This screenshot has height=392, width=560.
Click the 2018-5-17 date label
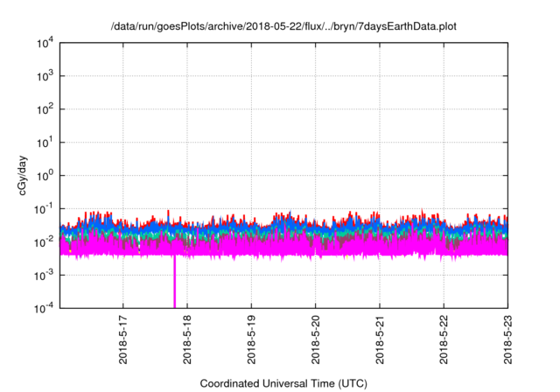(x=123, y=339)
